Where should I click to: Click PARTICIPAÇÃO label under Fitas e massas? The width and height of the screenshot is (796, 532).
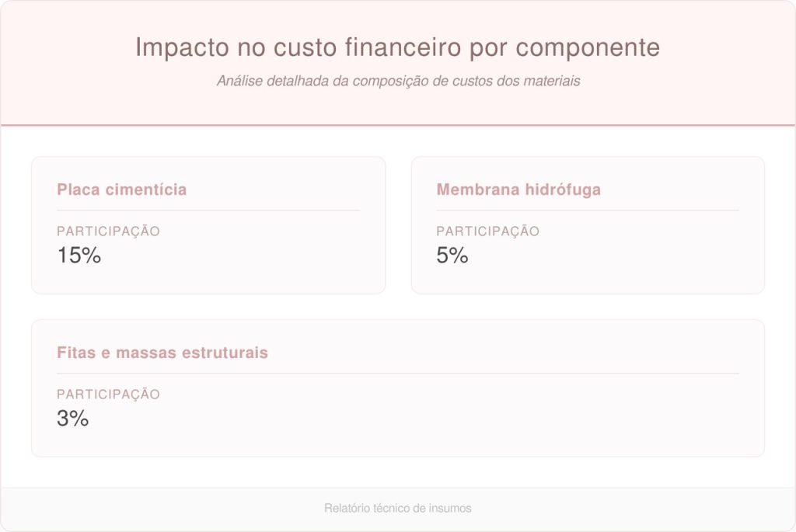pos(108,395)
